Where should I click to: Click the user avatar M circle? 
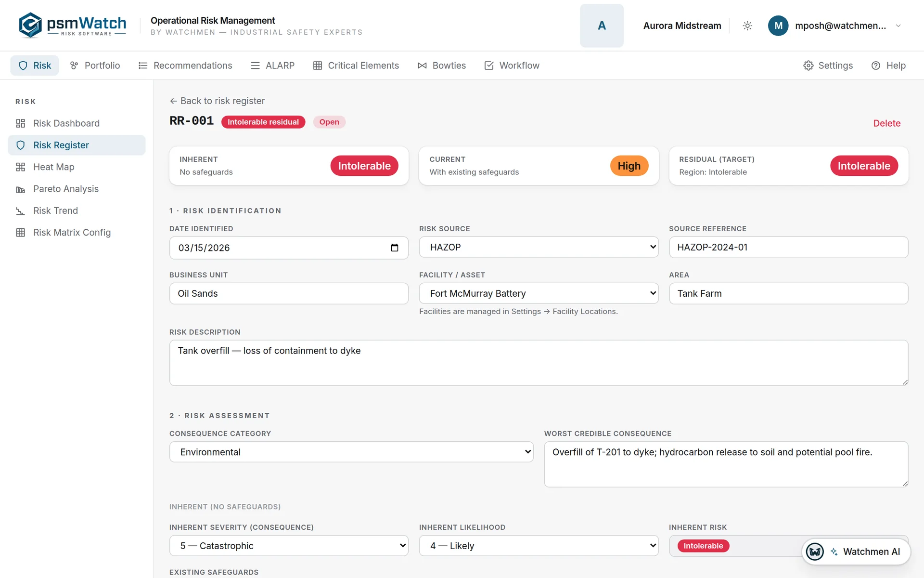click(x=778, y=26)
